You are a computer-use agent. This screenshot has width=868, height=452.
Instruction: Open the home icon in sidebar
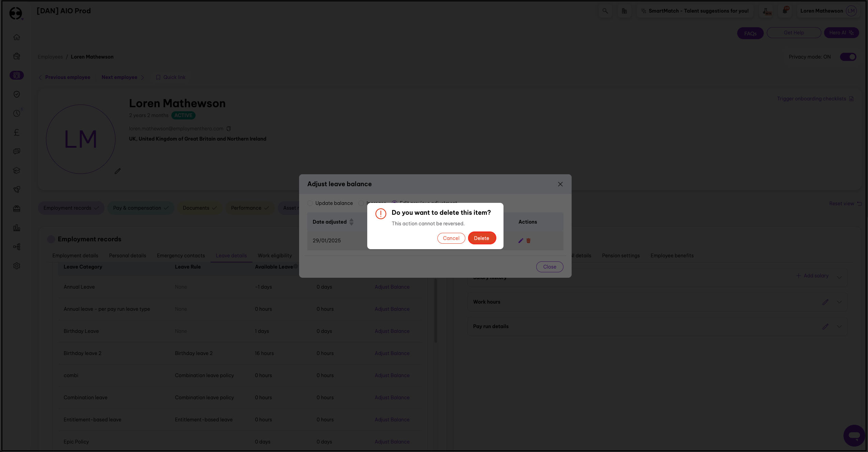[17, 37]
